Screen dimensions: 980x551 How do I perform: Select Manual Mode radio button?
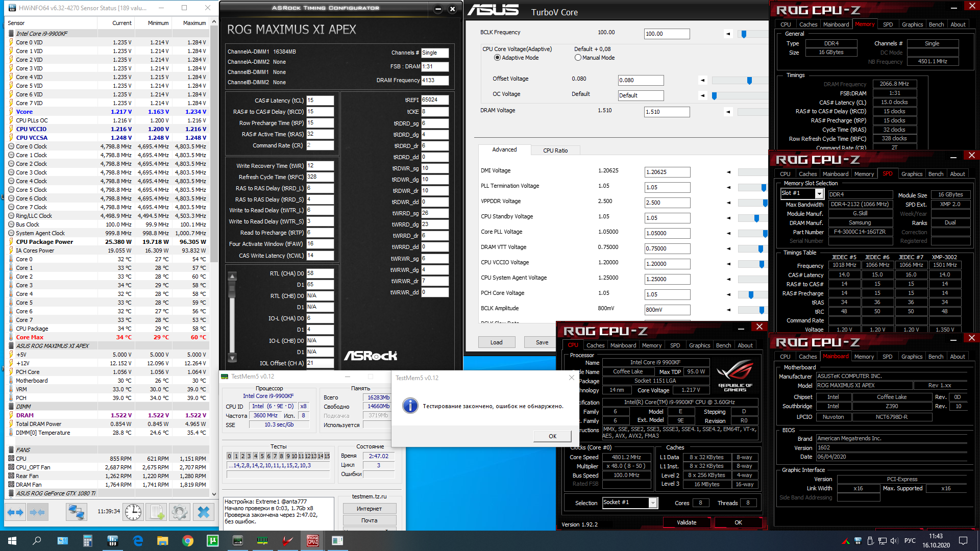(578, 58)
